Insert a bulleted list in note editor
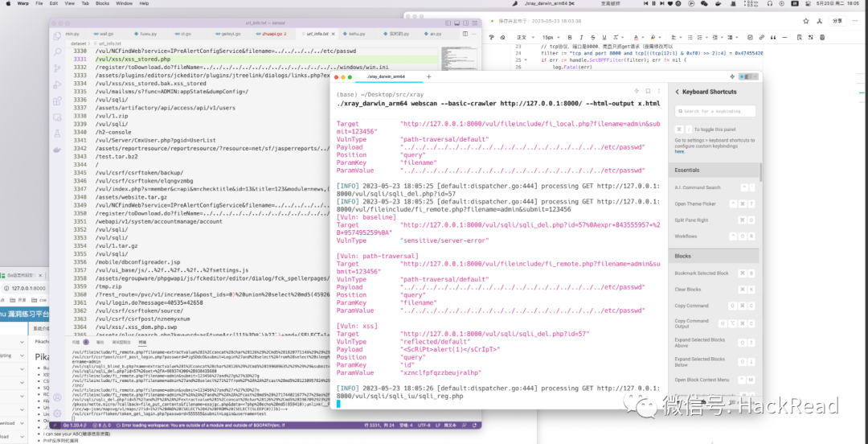The height and width of the screenshot is (444, 868). pos(690,37)
